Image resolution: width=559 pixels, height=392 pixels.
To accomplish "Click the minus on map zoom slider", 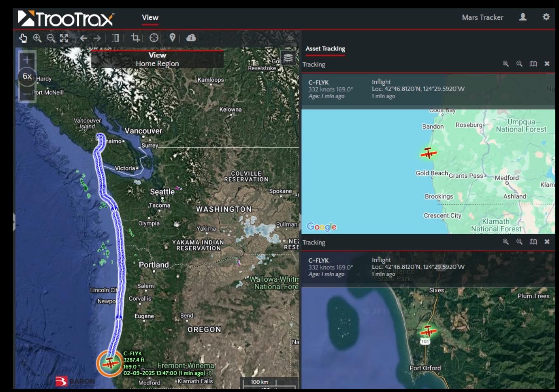I will [x=27, y=94].
